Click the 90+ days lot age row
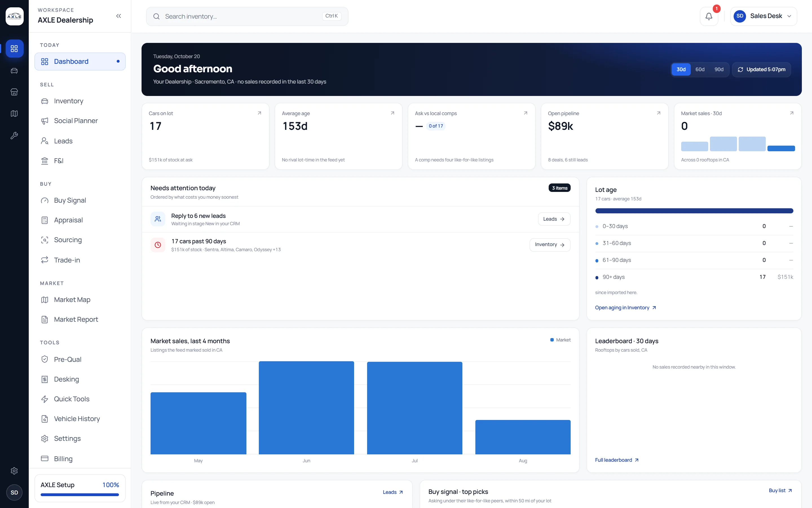The width and height of the screenshot is (812, 508). (694, 277)
